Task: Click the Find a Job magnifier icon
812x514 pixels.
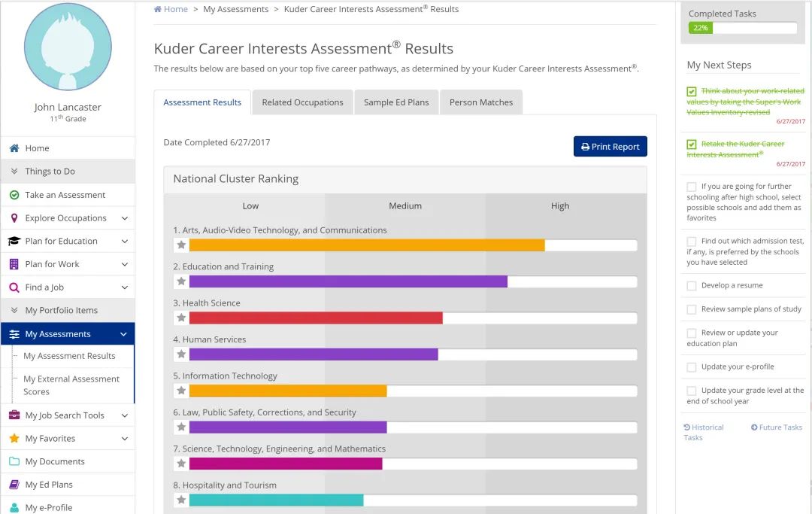Action: (14, 287)
